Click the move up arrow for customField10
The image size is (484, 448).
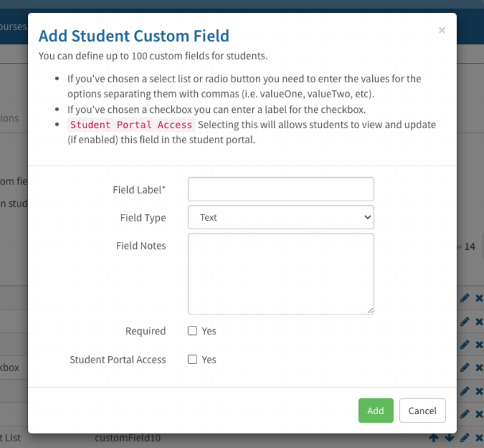point(434,438)
